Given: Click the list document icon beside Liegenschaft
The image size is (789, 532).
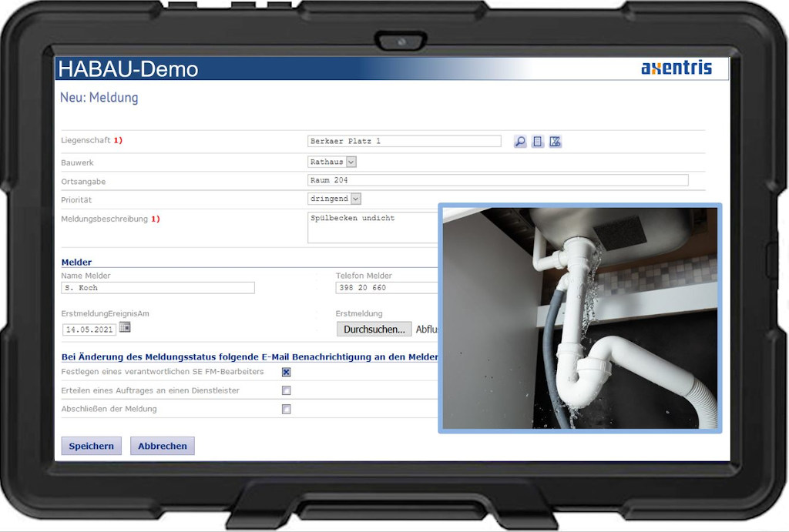Looking at the screenshot, I should point(538,142).
